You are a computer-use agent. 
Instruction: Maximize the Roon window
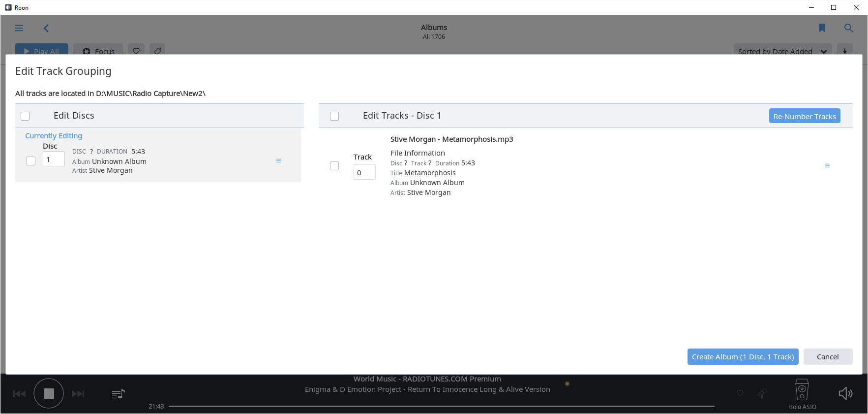coord(834,7)
